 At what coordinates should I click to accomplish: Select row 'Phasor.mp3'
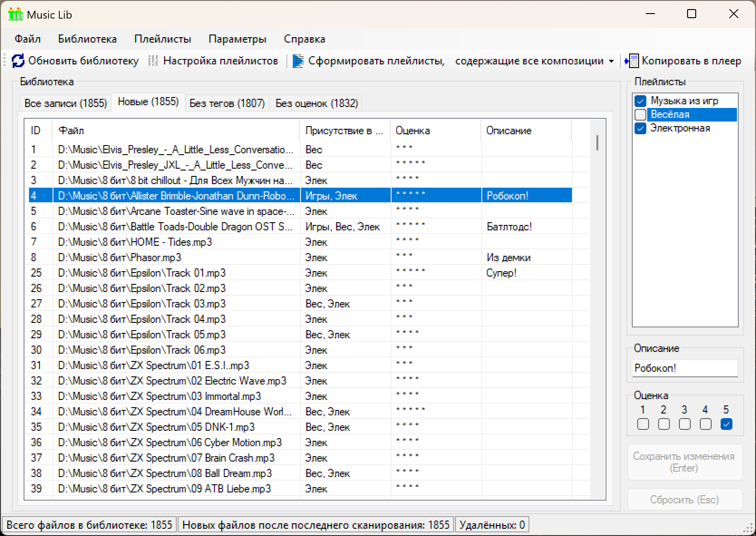point(300,258)
